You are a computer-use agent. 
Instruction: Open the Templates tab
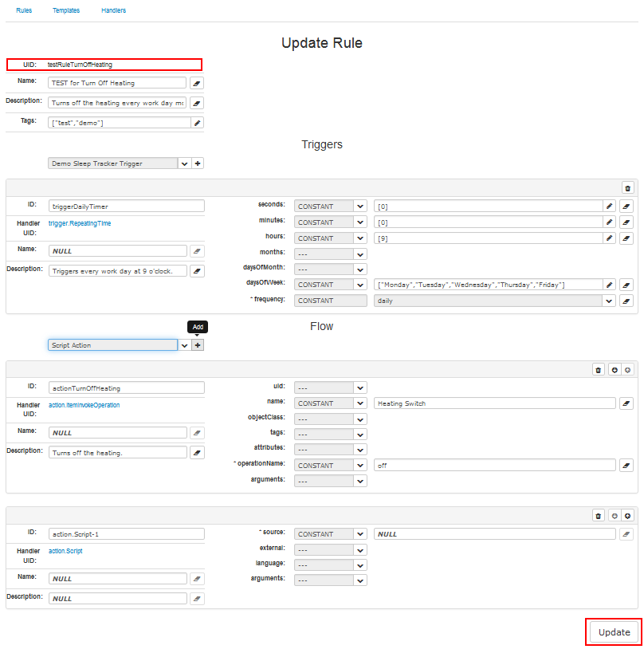66,10
